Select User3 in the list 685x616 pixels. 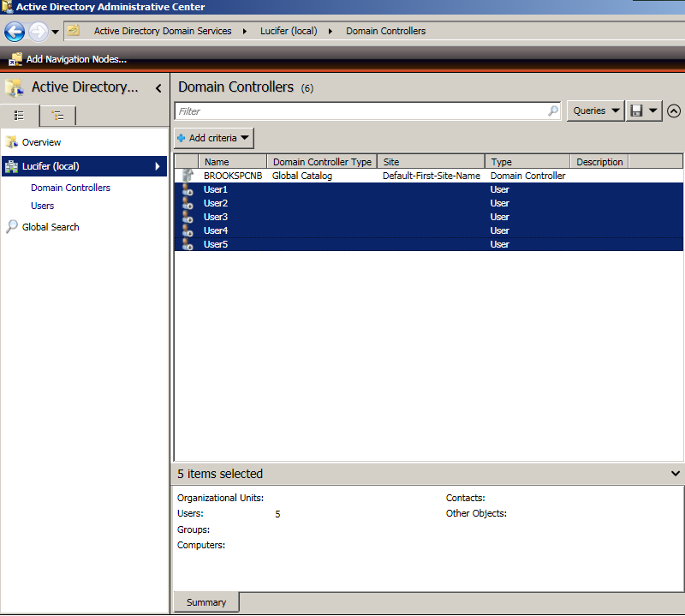click(x=429, y=217)
